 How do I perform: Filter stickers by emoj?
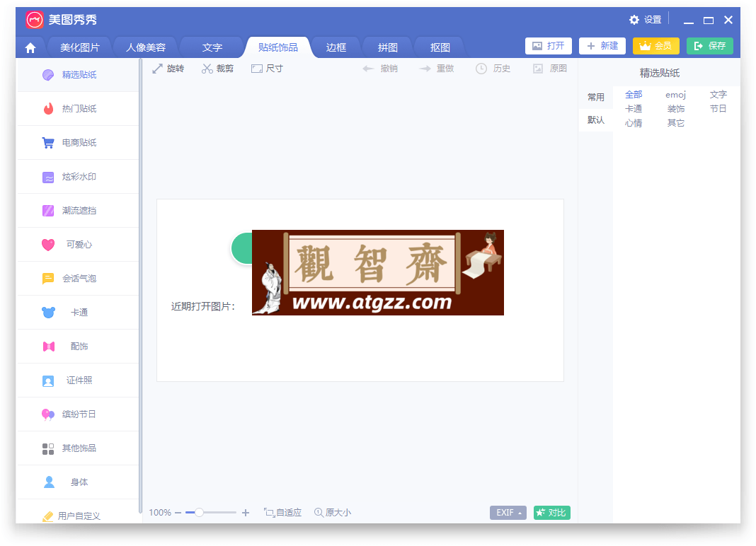click(x=675, y=95)
